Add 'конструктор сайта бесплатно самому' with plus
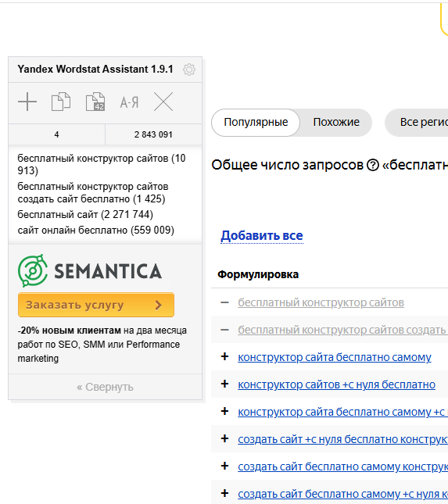The width and height of the screenshot is (448, 504). tap(225, 356)
